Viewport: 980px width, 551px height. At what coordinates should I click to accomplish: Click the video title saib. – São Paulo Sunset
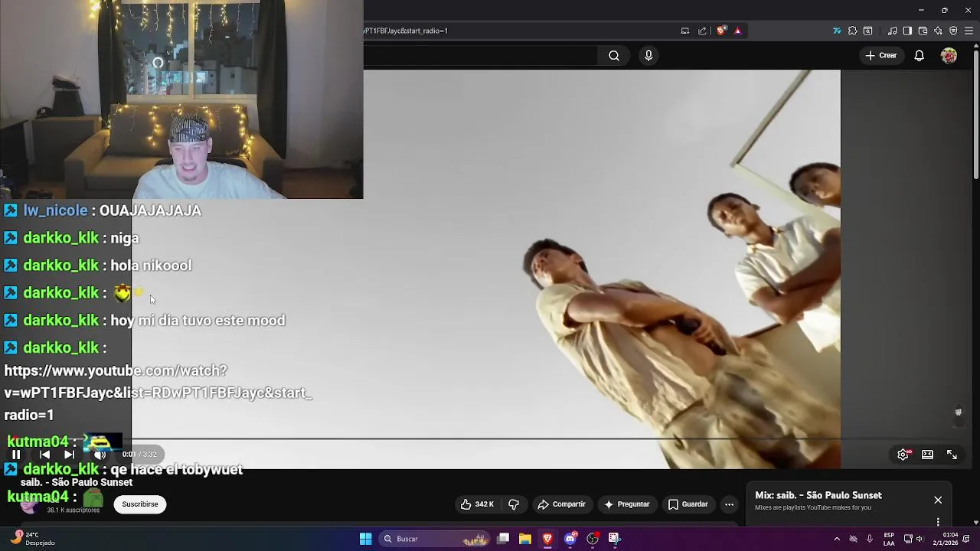click(x=77, y=482)
